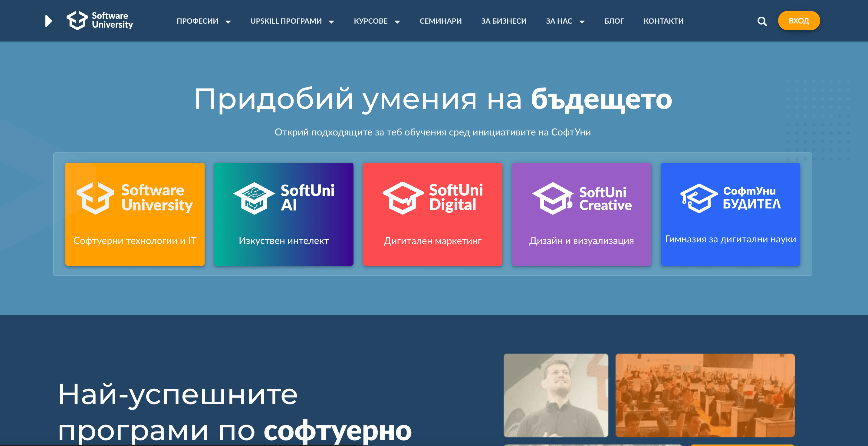Click the Software University cube icon in orange card

95,198
